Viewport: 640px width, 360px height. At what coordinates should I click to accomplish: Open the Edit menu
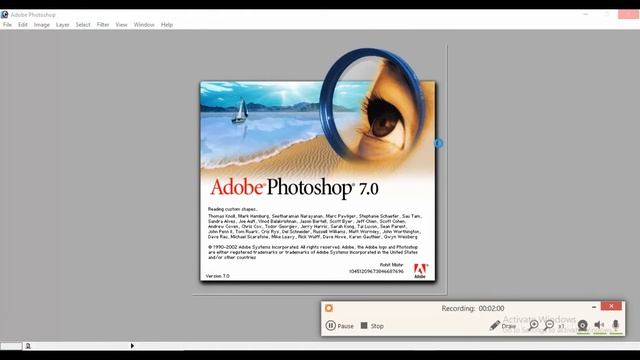pyautogui.click(x=23, y=25)
